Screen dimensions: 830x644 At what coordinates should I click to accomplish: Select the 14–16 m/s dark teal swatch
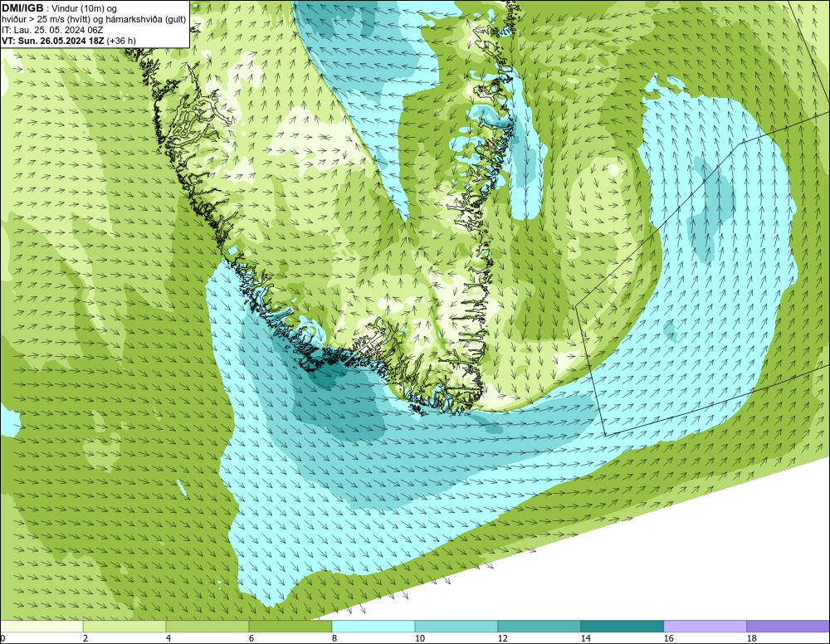[622, 627]
